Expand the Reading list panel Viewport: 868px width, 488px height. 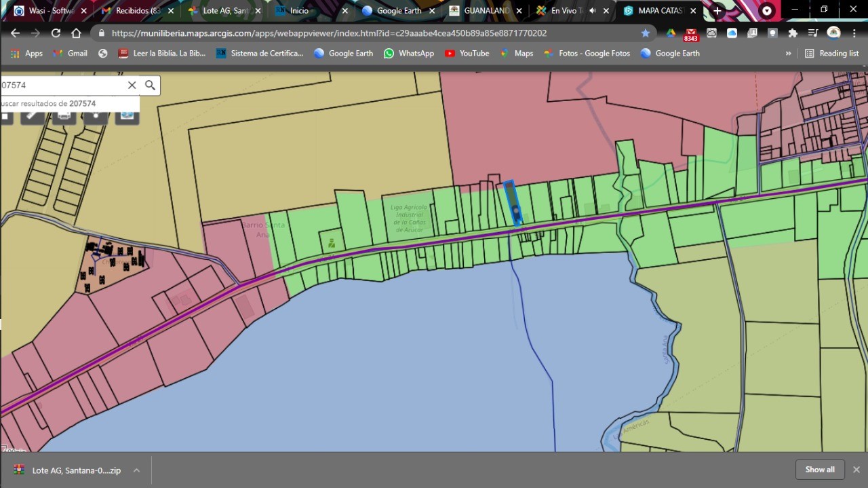click(832, 53)
